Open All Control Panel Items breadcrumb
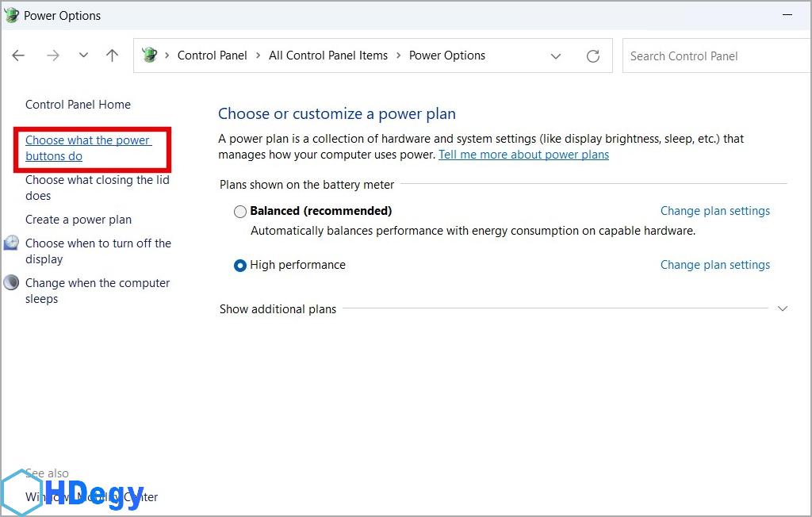Viewport: 812px width, 517px height. [328, 56]
